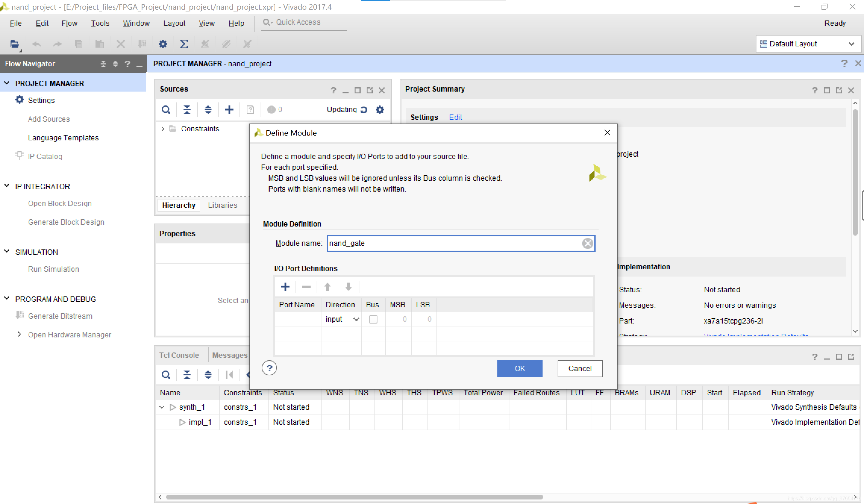Screen dimensions: 864x504
Task: Collapse PROGRAM AND DEBUG section
Action: point(7,299)
